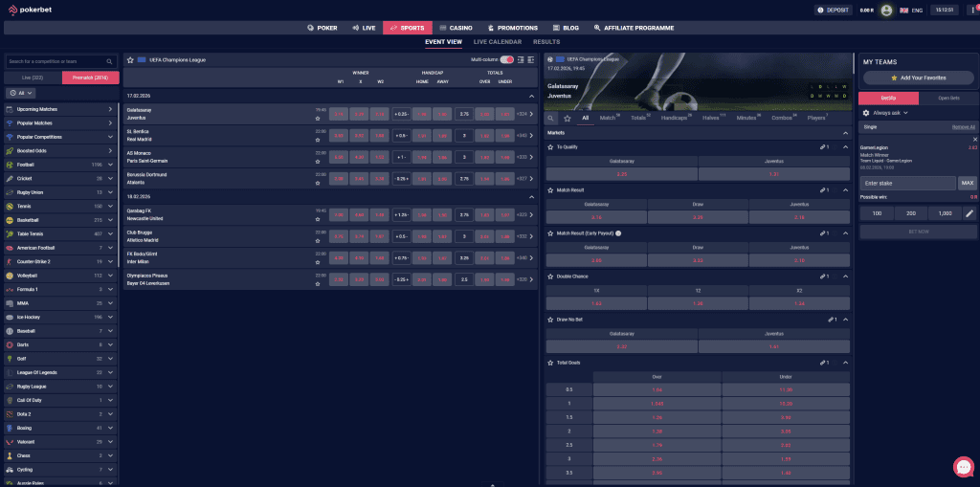Open the ENG language dropdown
Screen dimensions: 980x487
coord(911,10)
